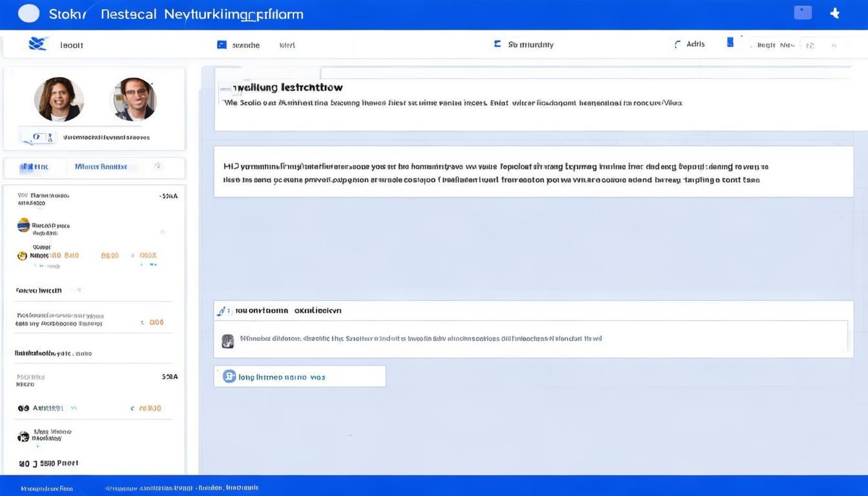
Task: Click the blue flag icon in center toolbar
Action: coord(497,44)
